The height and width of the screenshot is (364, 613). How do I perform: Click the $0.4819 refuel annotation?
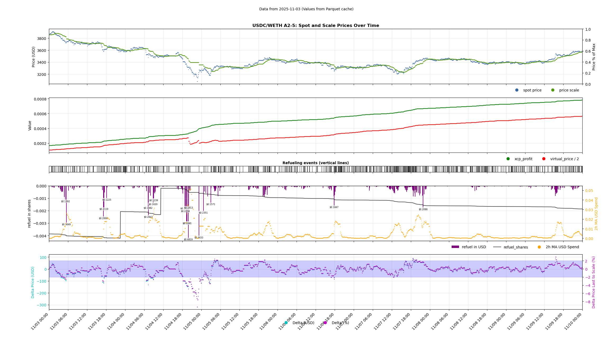188,239
